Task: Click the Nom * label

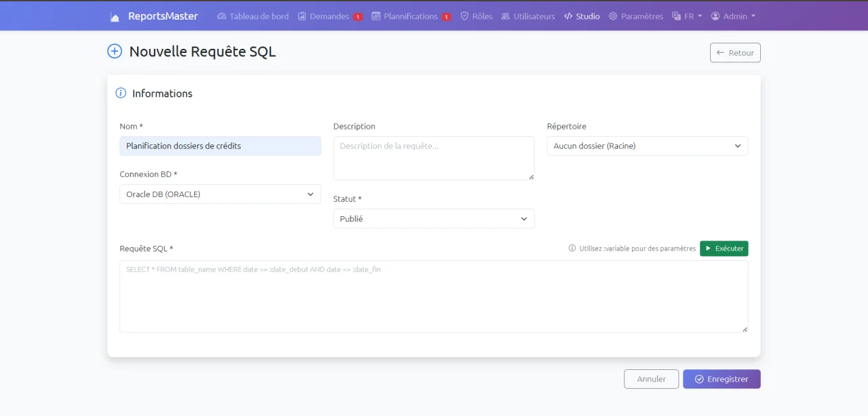Action: click(132, 127)
